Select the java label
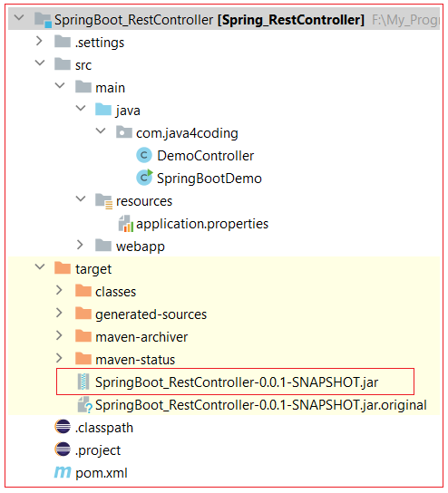This screenshot has height=493, width=448. tap(128, 111)
